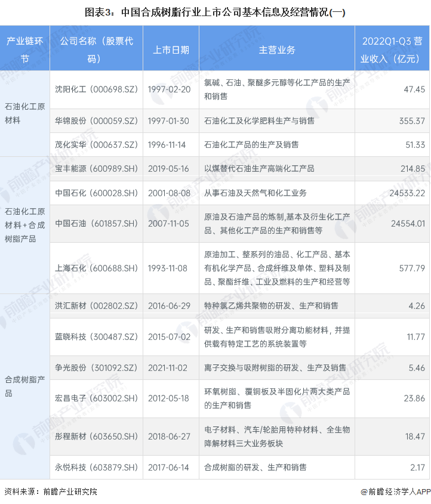Click listing date 2017-06-14

(168, 468)
